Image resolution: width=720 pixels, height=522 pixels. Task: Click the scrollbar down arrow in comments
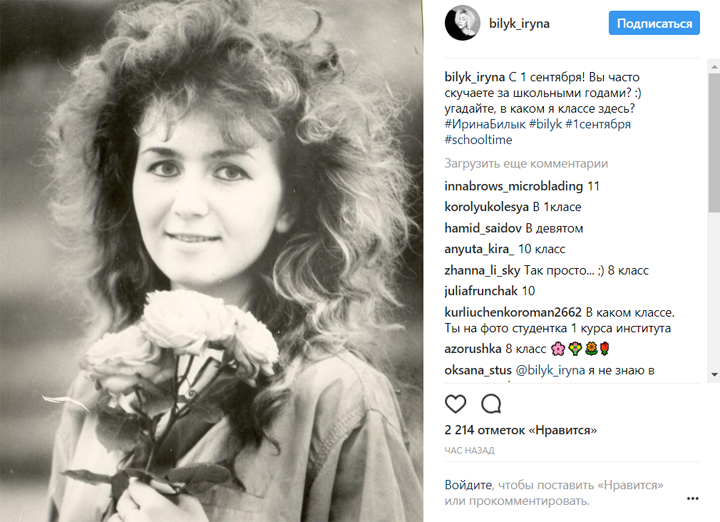point(714,375)
